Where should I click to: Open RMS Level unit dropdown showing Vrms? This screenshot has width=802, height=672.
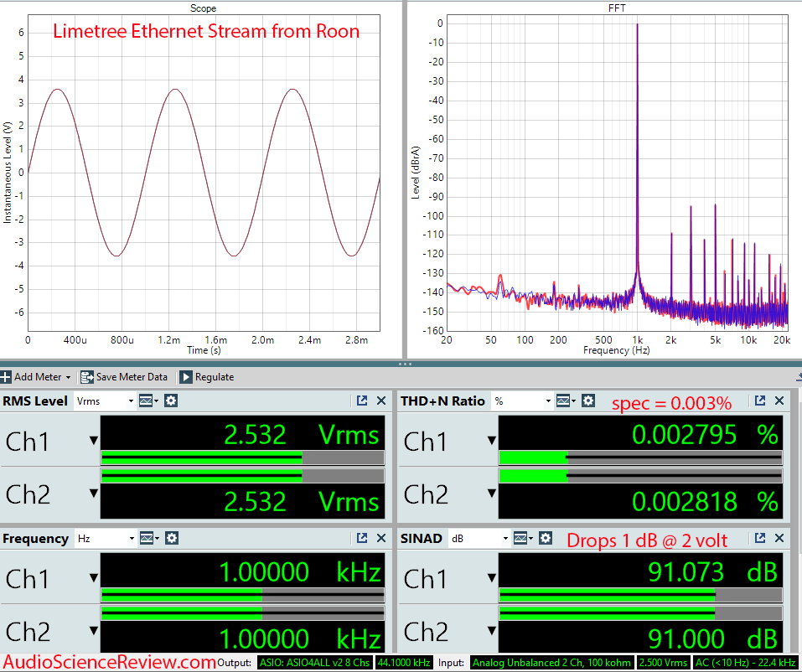(105, 401)
